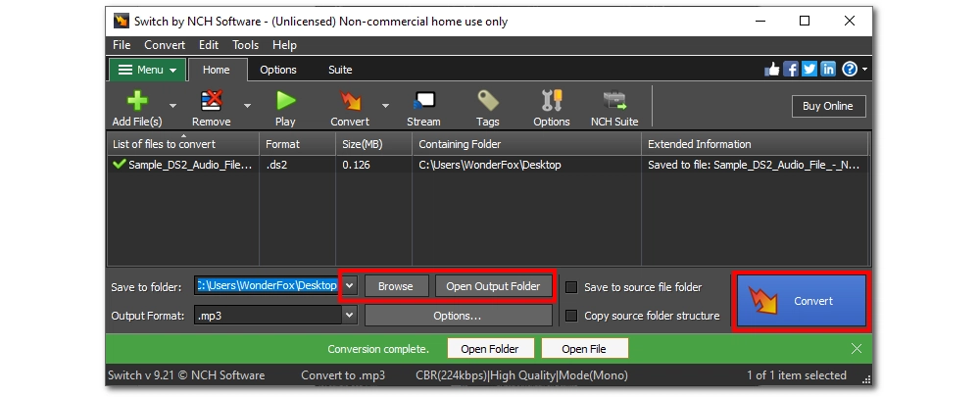This screenshot has height=397, width=980.
Task: Open the Help menu
Action: 284,45
